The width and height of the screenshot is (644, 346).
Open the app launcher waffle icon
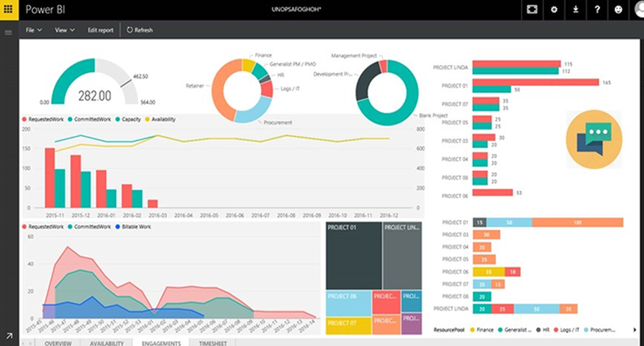[x=8, y=9]
